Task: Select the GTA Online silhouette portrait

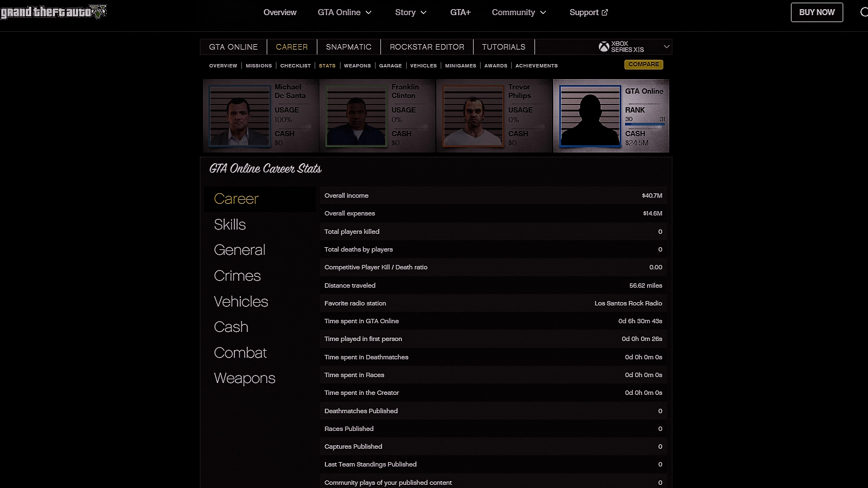Action: 590,116
